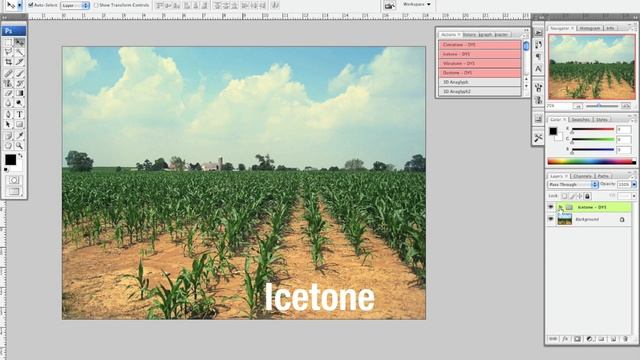
Task: Select the Crop tool
Action: pyautogui.click(x=9, y=62)
